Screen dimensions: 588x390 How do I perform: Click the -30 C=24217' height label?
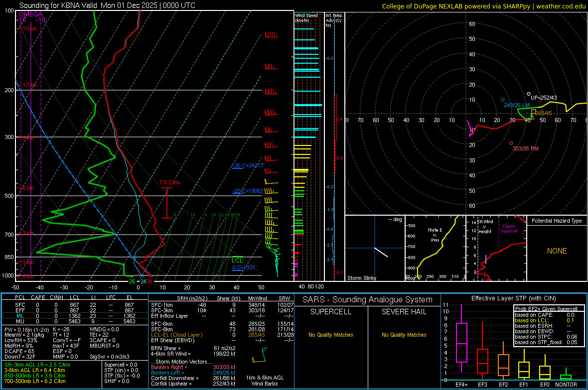point(248,165)
